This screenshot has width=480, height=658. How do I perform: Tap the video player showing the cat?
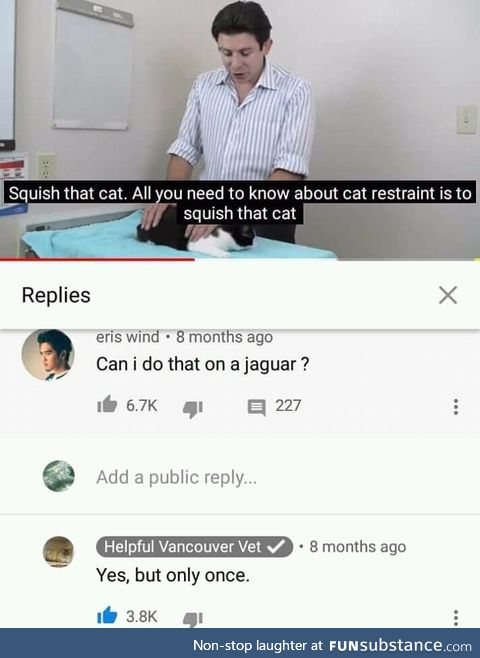240,129
